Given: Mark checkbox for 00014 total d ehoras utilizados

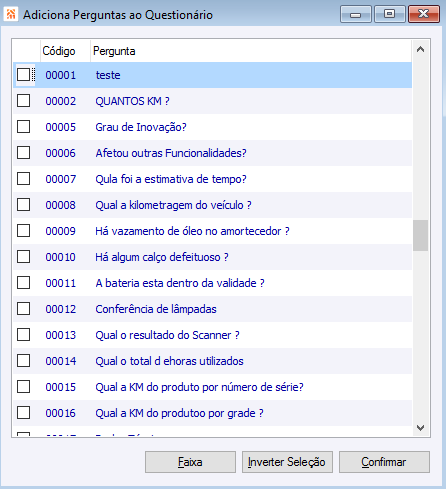Looking at the screenshot, I should pos(23,361).
